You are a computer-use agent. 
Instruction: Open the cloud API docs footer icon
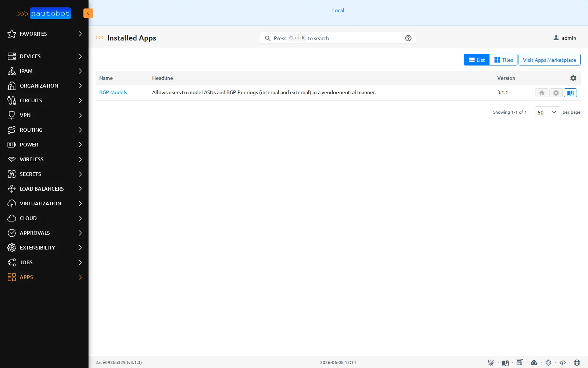tap(534, 362)
